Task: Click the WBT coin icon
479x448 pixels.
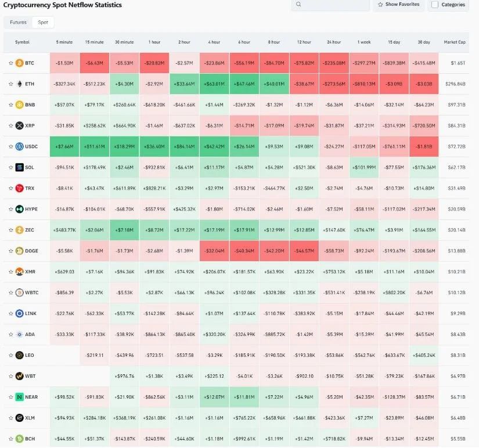Action: 19,376
